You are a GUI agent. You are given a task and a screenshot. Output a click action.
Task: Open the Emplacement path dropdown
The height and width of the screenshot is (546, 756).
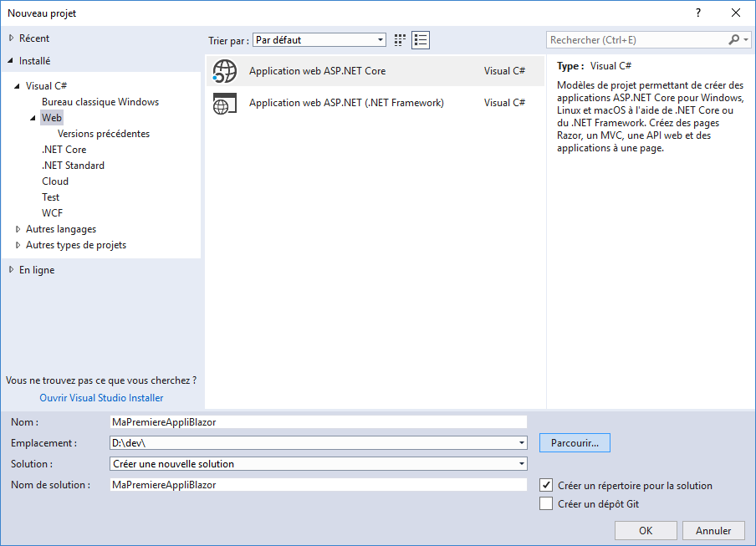[522, 443]
